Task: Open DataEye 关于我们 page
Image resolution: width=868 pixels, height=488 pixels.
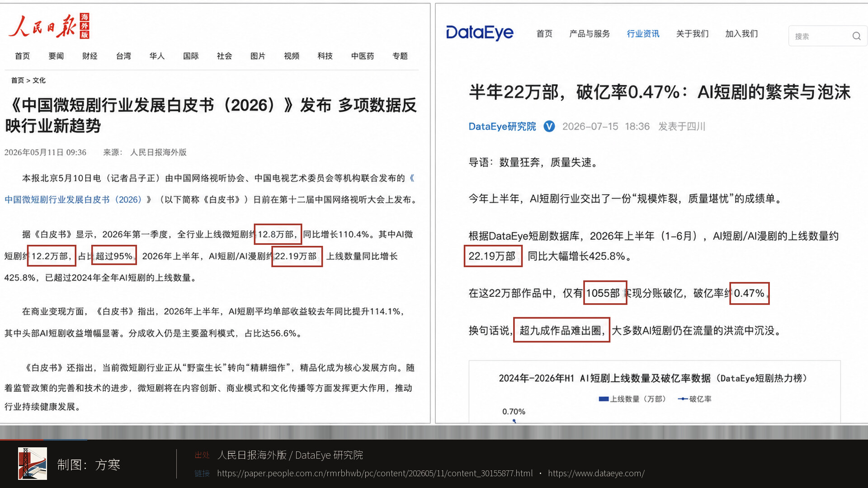Action: click(692, 34)
